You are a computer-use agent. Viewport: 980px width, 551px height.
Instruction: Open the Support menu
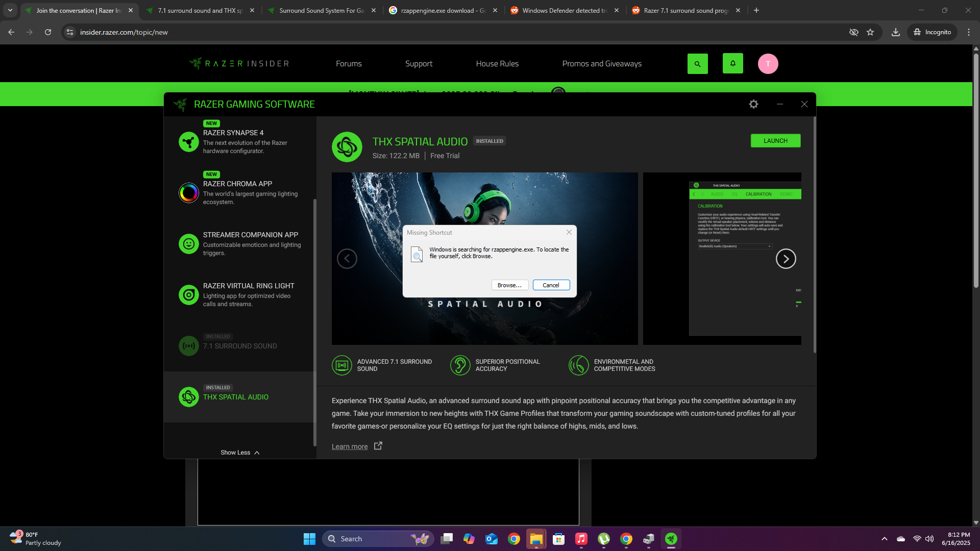coord(419,64)
